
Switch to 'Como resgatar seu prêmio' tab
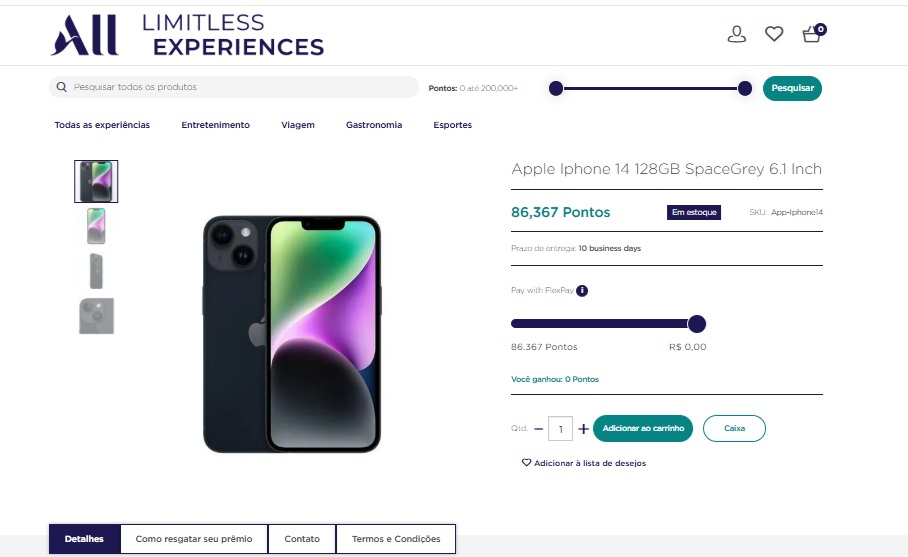click(x=194, y=539)
